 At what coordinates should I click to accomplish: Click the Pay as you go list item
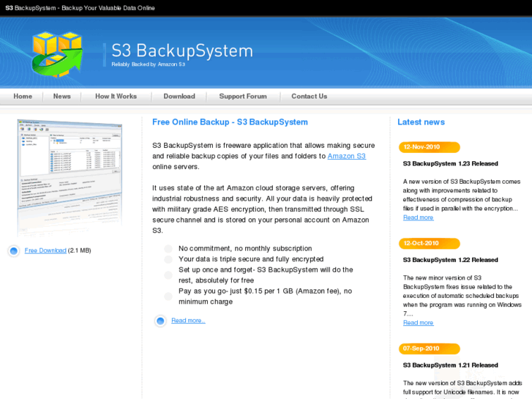(266, 297)
